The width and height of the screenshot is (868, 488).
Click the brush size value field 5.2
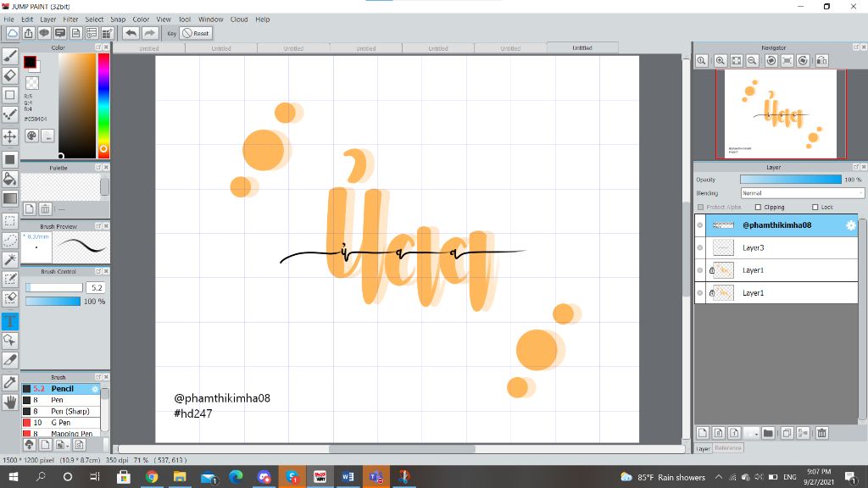[97, 288]
